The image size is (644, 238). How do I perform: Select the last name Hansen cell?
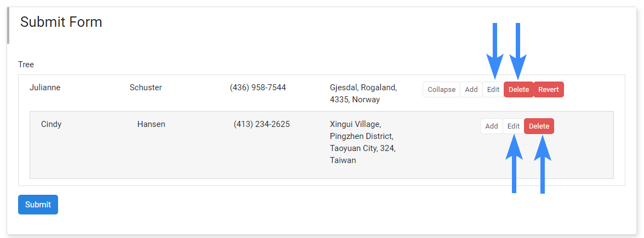(x=151, y=124)
